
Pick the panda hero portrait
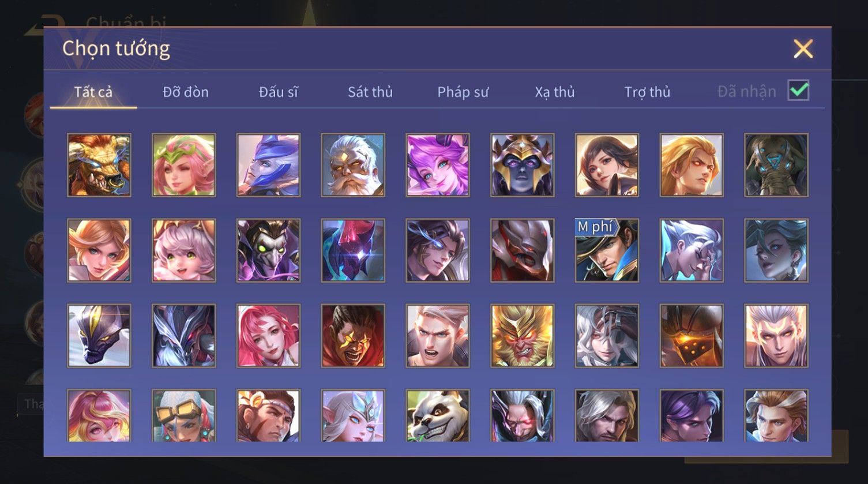click(x=438, y=415)
